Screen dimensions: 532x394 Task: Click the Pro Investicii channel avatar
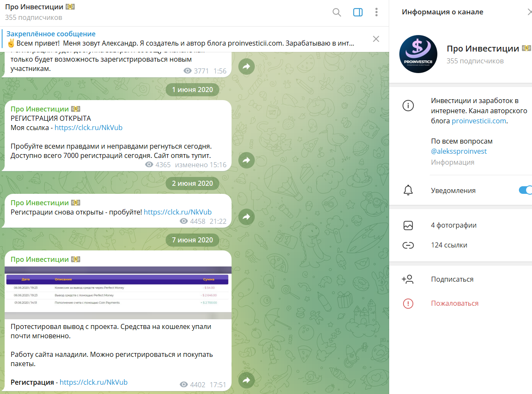418,54
